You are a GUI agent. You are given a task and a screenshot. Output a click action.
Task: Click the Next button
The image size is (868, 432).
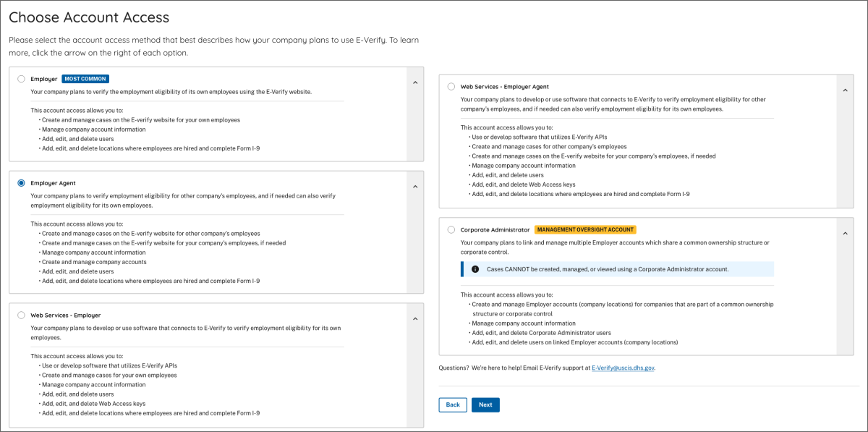pyautogui.click(x=485, y=405)
